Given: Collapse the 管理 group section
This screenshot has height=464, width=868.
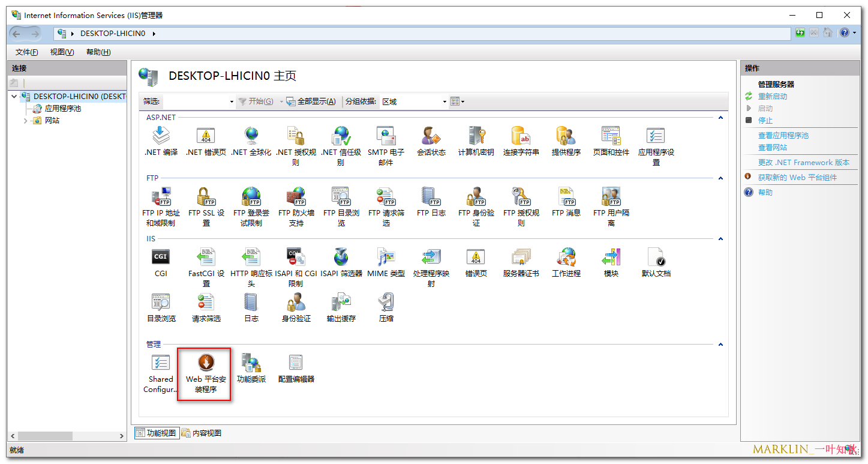Looking at the screenshot, I should pyautogui.click(x=720, y=345).
